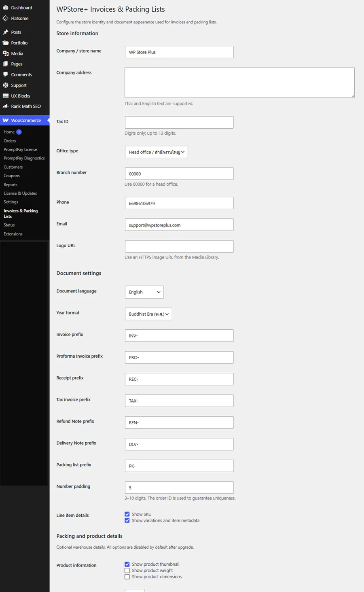The height and width of the screenshot is (592, 364).
Task: Enable Show product weight checkbox
Action: coord(127,571)
